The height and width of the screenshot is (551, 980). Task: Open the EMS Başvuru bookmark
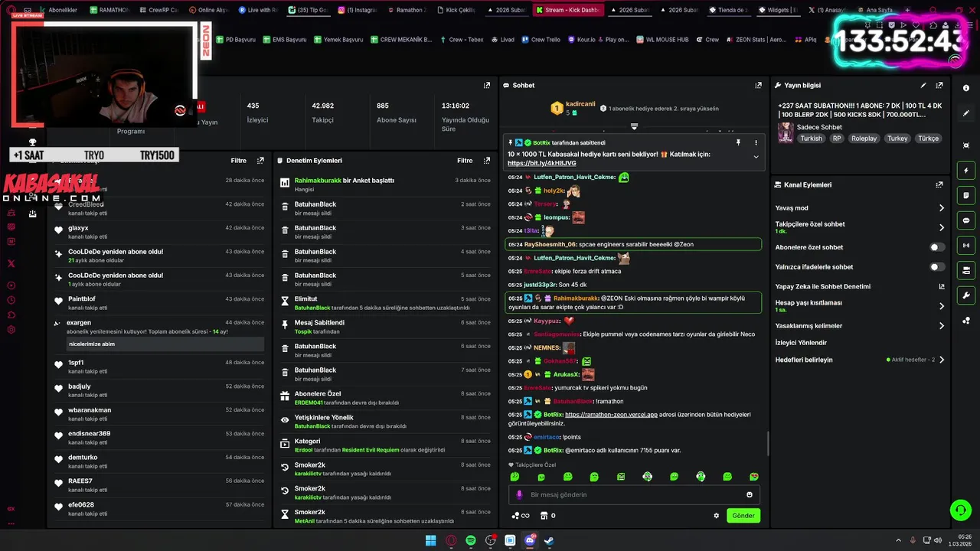(x=284, y=39)
